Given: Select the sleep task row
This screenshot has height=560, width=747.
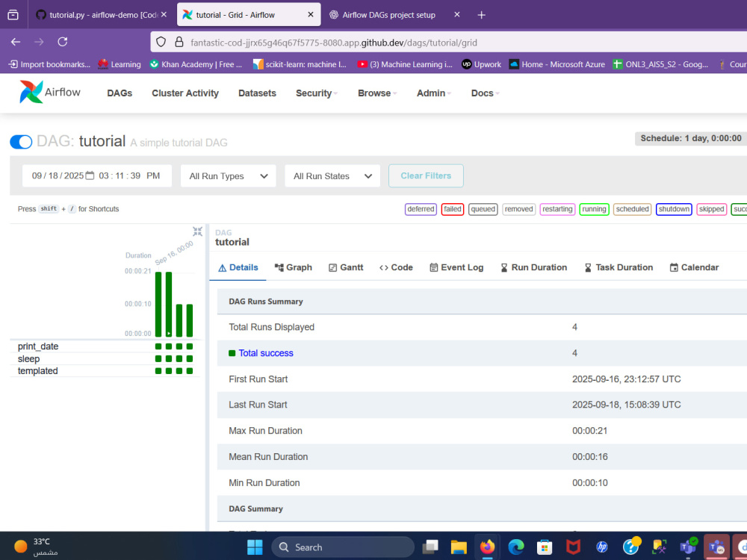Looking at the screenshot, I should coord(105,358).
